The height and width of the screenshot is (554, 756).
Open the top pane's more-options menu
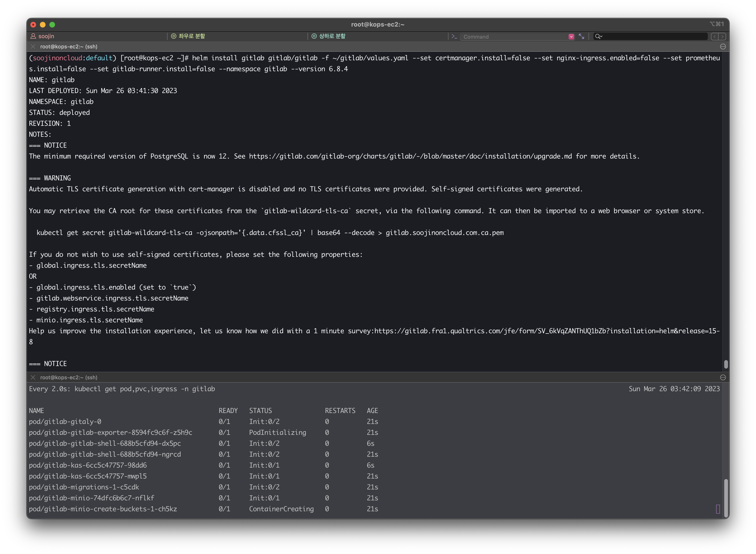(723, 47)
